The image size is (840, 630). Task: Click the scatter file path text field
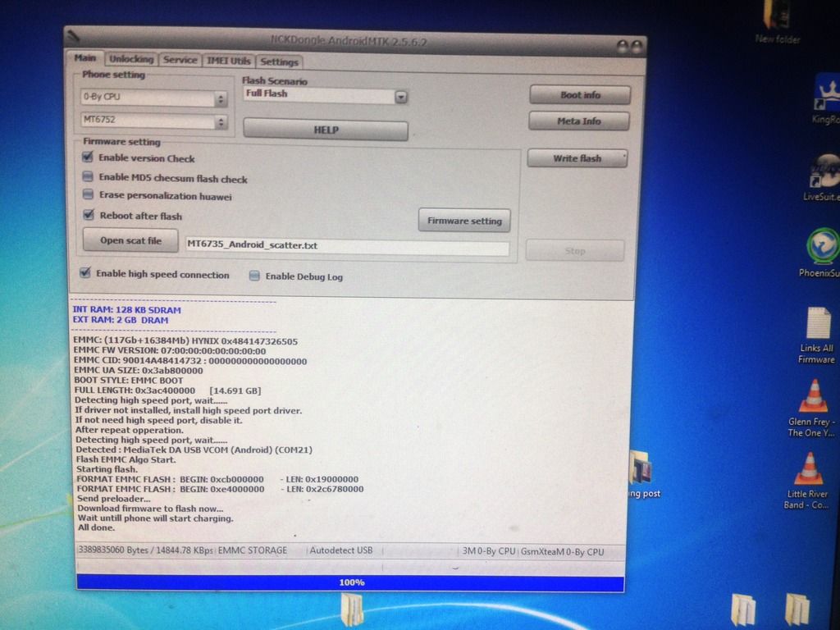(x=346, y=245)
